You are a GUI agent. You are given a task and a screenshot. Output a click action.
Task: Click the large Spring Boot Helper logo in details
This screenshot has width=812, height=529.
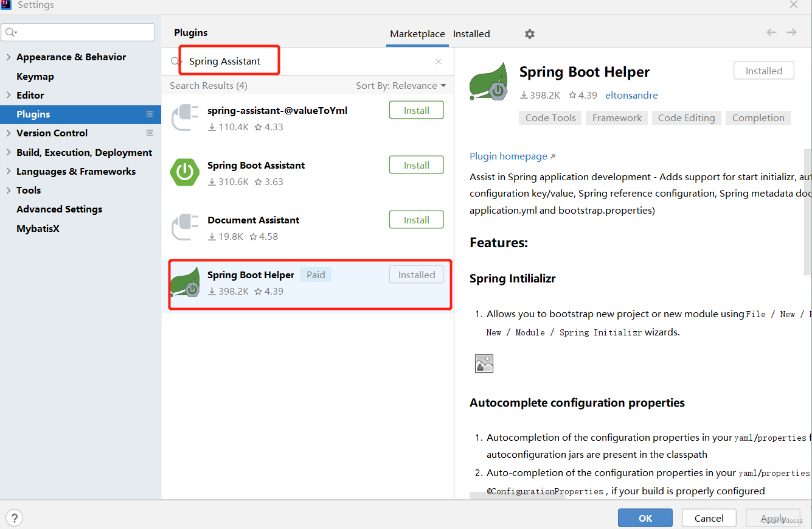click(x=489, y=82)
